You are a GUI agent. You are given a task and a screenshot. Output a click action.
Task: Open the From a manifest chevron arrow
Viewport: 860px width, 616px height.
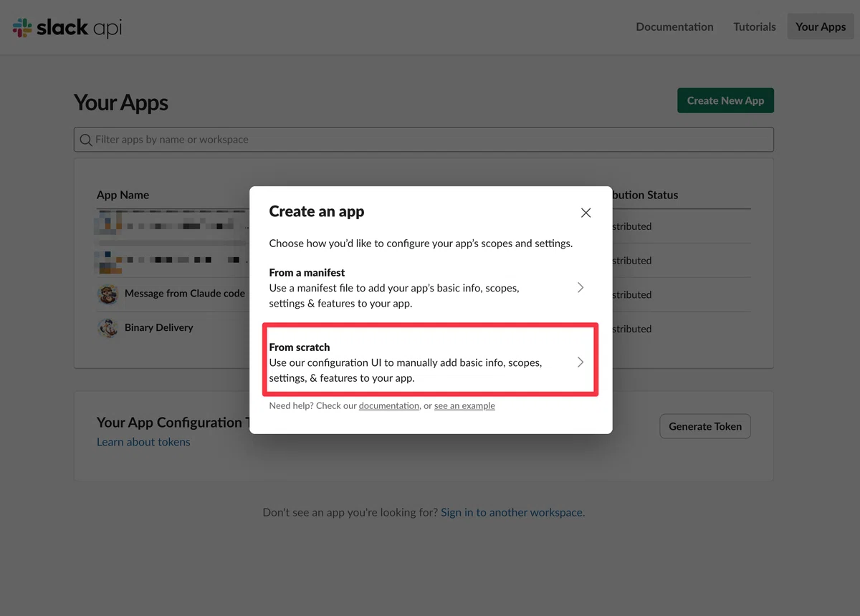tap(580, 287)
